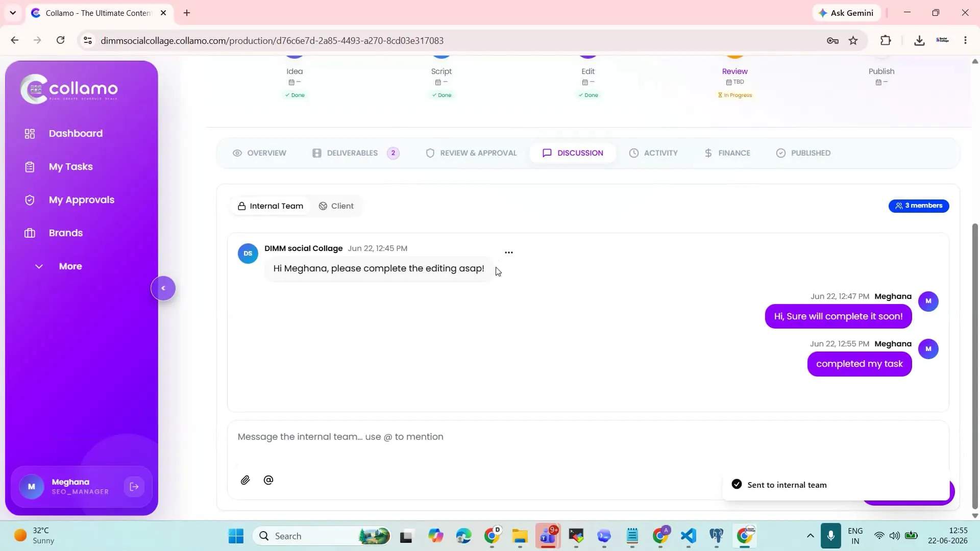Open the Deliverables tab
980x551 pixels.
[356, 153]
